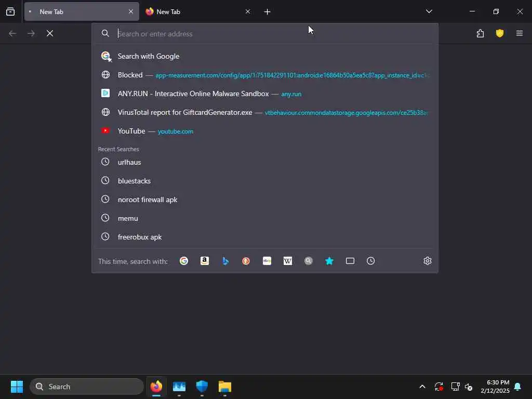
Task: Switch to the first New Tab
Action: click(x=82, y=11)
